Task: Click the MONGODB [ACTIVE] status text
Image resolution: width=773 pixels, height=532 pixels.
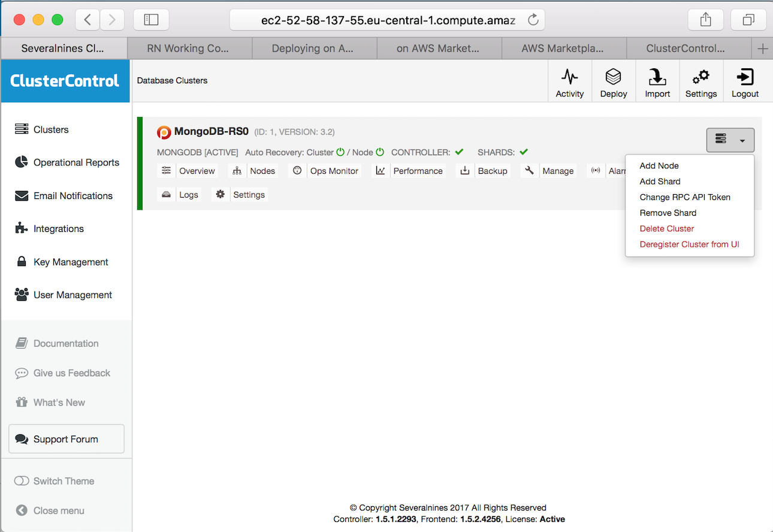Action: point(198,153)
